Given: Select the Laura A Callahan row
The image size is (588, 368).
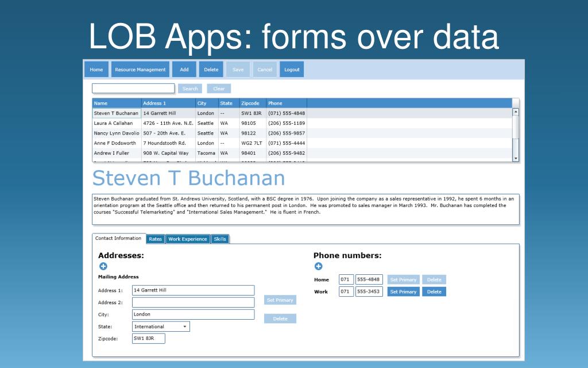Looking at the screenshot, I should pos(302,123).
